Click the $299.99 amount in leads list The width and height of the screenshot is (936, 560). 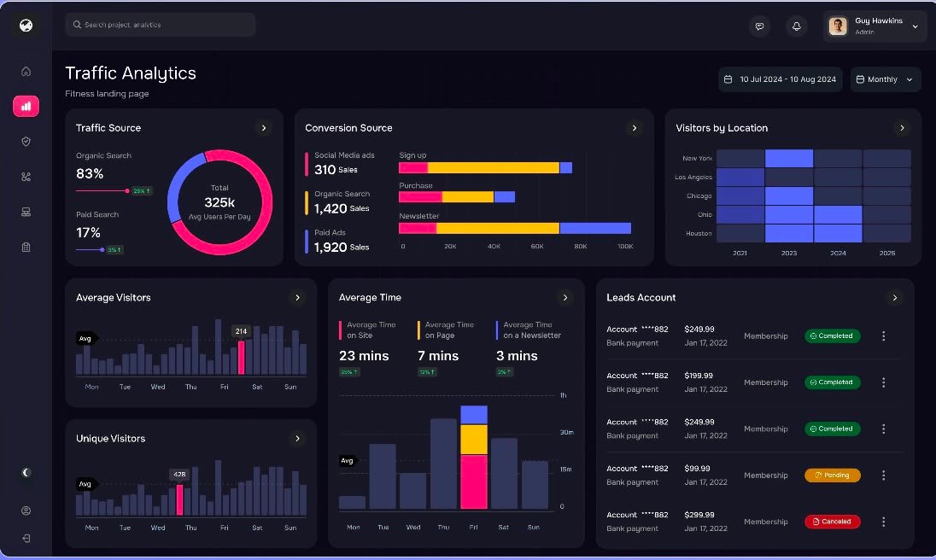(699, 515)
